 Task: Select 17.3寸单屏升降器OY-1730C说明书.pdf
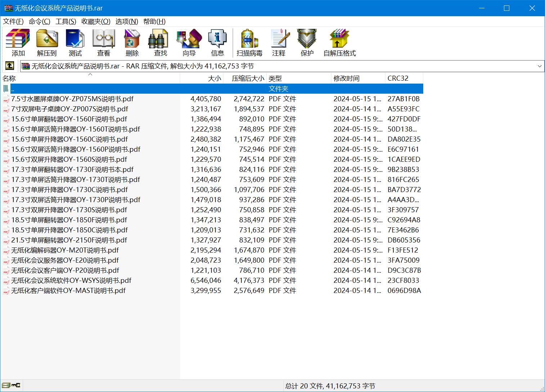(x=212, y=190)
